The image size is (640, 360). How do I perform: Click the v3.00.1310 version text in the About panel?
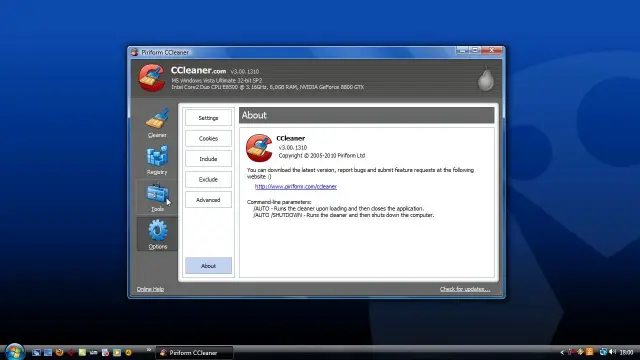pyautogui.click(x=293, y=147)
